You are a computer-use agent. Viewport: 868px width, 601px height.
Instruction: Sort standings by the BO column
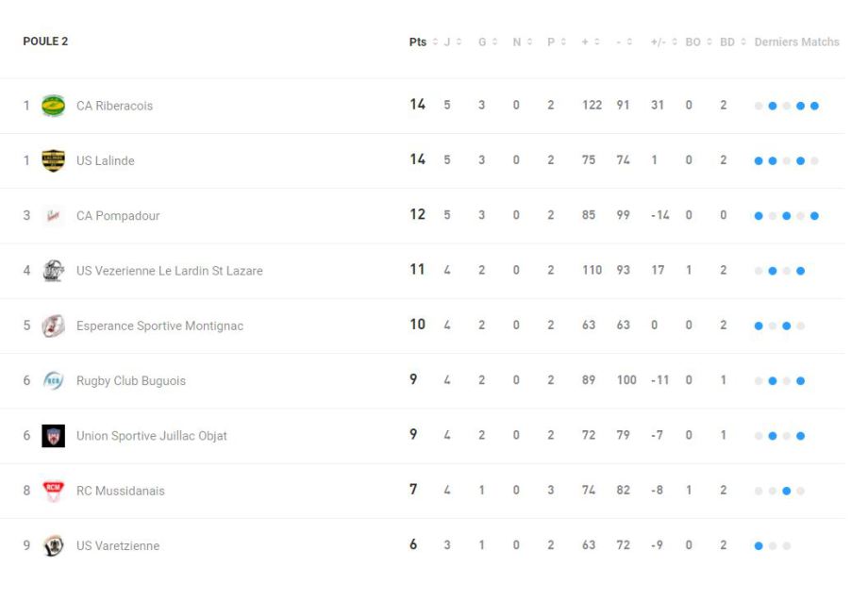click(697, 42)
